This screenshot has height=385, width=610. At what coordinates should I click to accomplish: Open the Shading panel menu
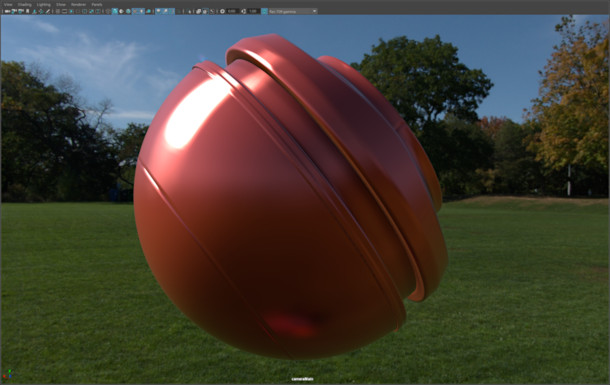pos(25,4)
